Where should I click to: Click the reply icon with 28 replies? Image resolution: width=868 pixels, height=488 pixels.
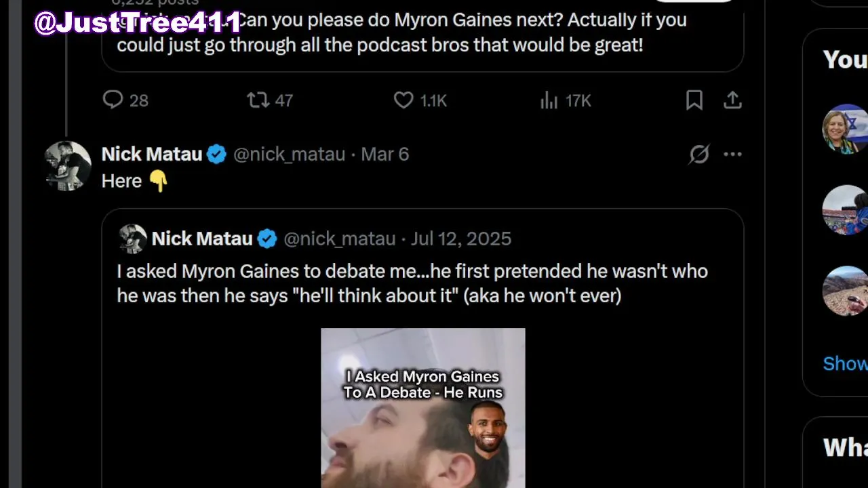click(113, 100)
